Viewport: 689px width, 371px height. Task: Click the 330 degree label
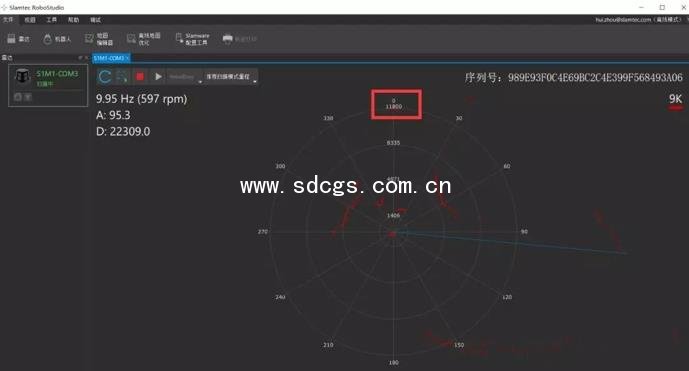328,118
